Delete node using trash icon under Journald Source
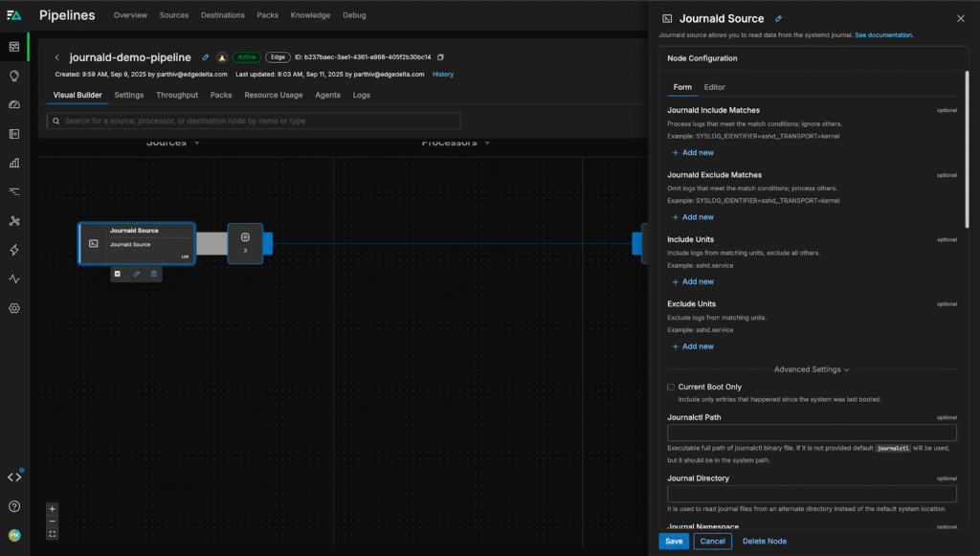Viewport: 980px width, 556px height. coord(154,274)
